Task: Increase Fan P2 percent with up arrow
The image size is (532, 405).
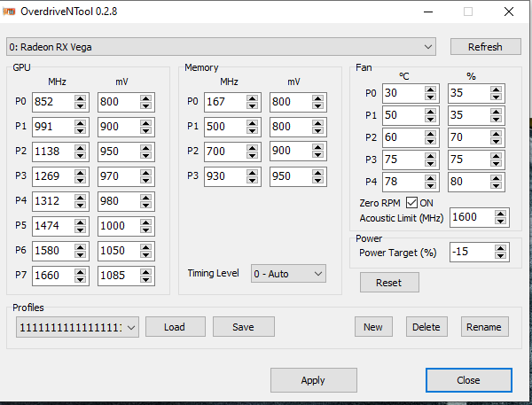Action: (496, 134)
